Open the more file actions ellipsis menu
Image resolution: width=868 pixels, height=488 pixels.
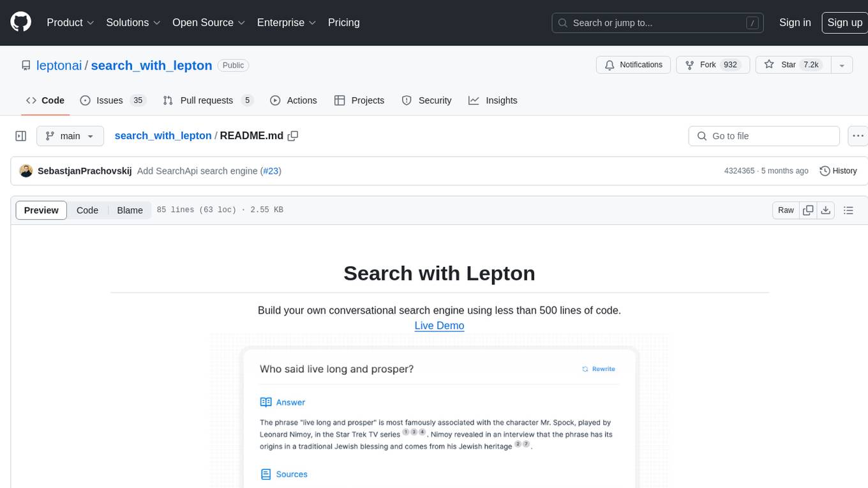(858, 136)
